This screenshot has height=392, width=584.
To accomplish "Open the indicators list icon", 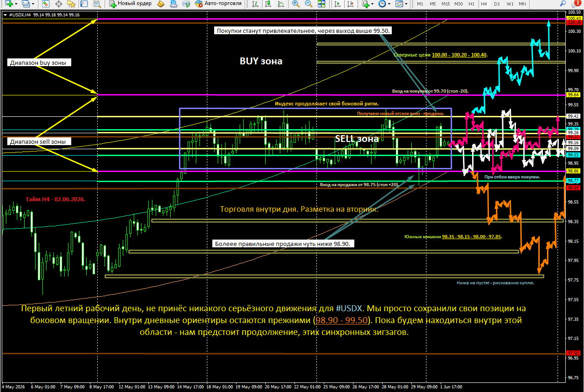I will [366, 4].
